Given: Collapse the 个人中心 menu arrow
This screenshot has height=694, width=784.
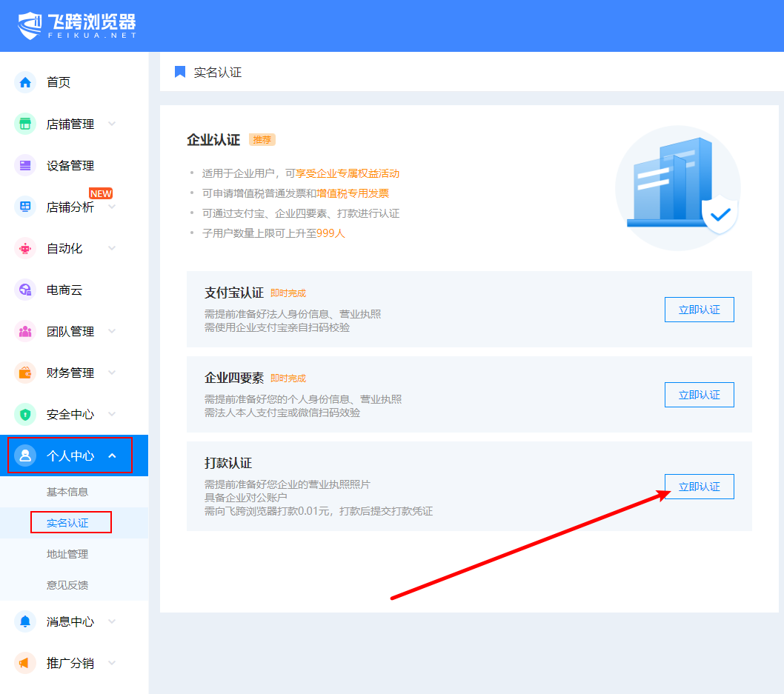Looking at the screenshot, I should [x=112, y=456].
